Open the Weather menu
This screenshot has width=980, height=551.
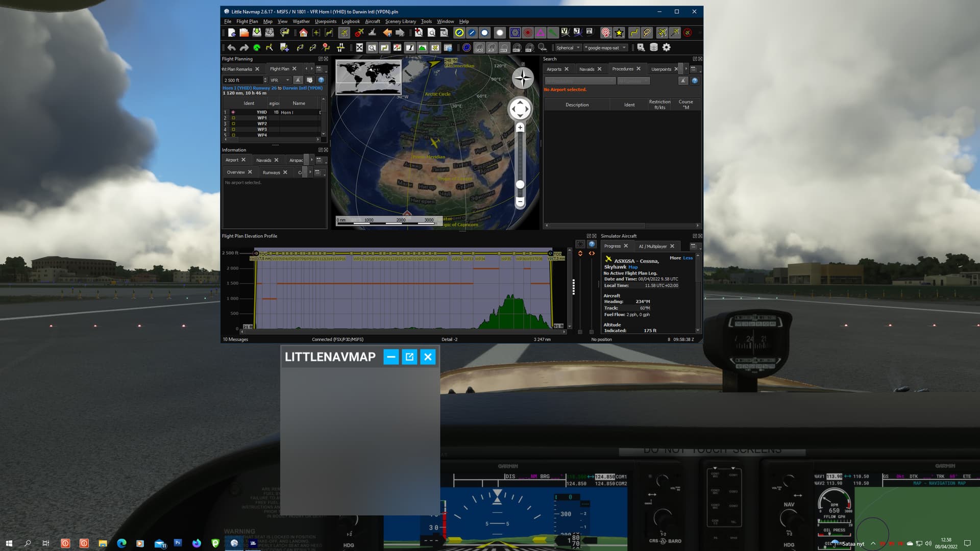pyautogui.click(x=301, y=21)
